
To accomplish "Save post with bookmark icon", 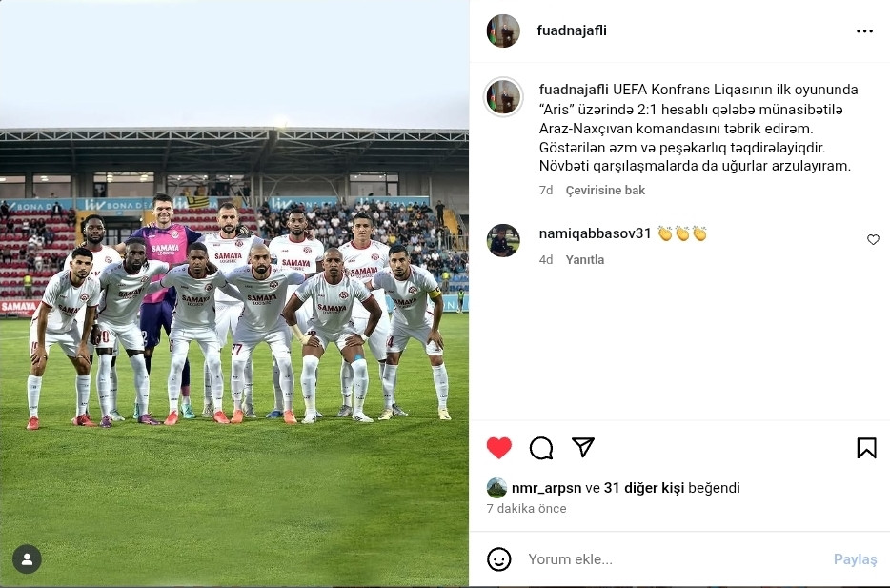I will [x=866, y=448].
